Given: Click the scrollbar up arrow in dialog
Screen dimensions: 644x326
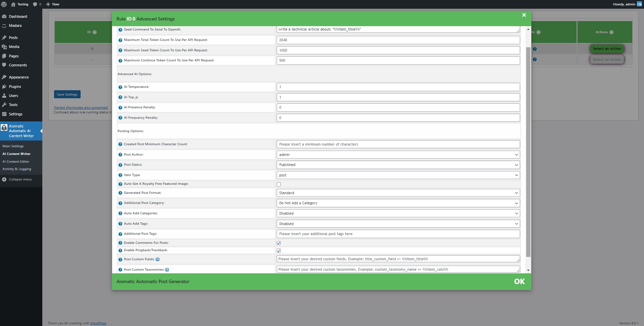Looking at the screenshot, I should [x=528, y=30].
